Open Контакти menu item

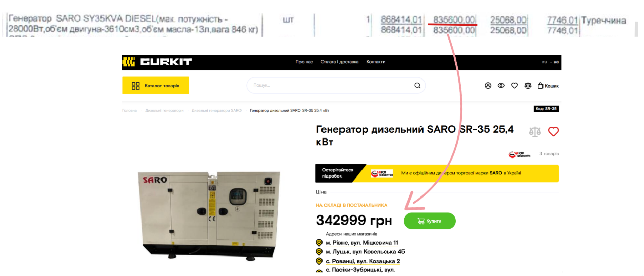pyautogui.click(x=375, y=62)
